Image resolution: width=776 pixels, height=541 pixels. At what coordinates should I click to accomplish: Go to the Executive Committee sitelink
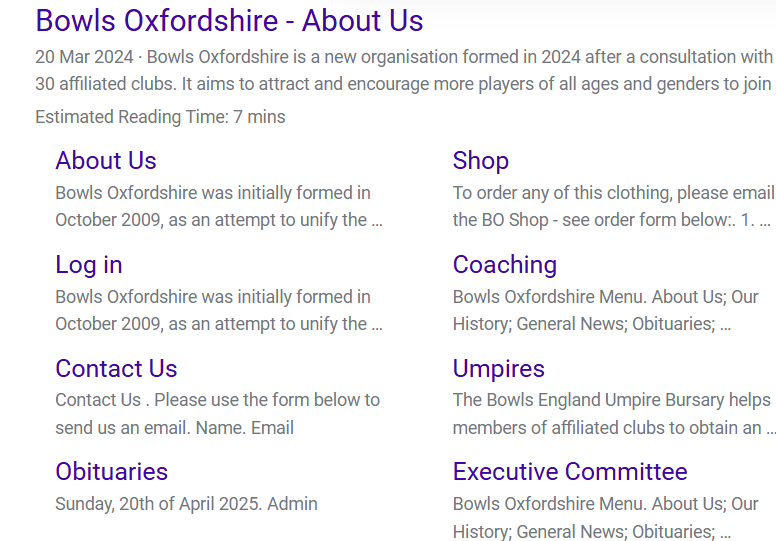[569, 471]
